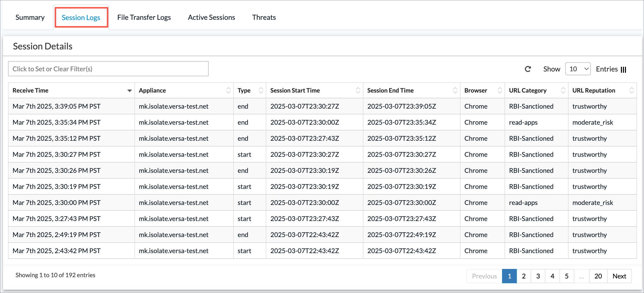Select the Session Logs tab
The height and width of the screenshot is (293, 644).
tap(81, 18)
